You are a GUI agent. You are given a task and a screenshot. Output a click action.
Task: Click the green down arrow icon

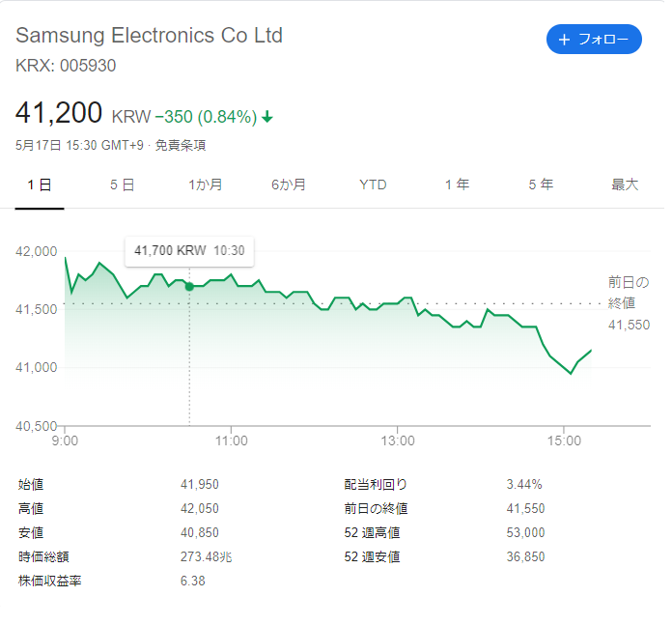point(267,117)
